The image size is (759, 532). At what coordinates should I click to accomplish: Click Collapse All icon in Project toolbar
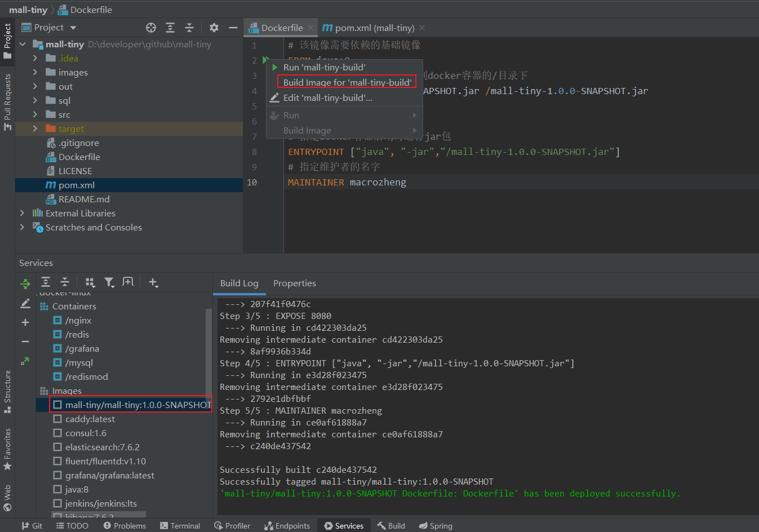(x=189, y=28)
